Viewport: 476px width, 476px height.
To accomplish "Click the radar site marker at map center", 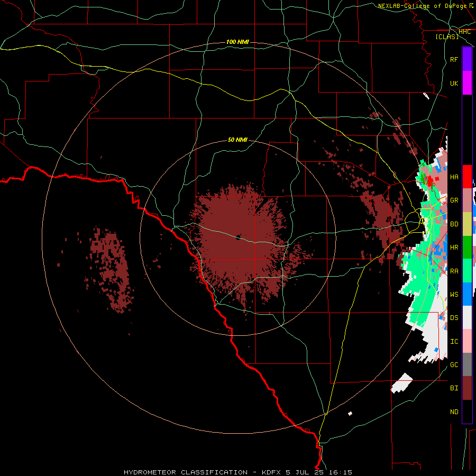I will [x=239, y=237].
